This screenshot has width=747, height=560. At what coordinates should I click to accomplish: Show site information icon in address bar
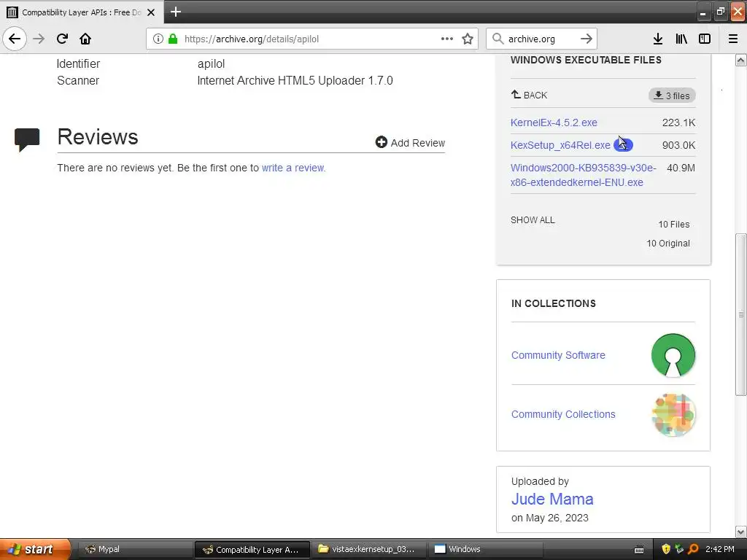158,39
